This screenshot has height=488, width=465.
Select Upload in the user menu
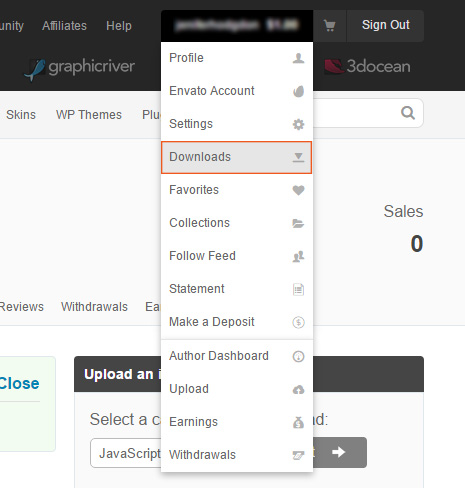click(x=237, y=389)
